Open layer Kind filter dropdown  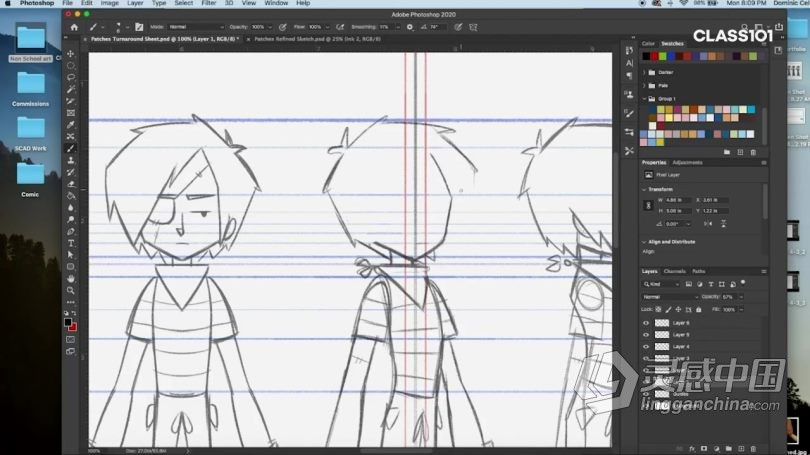click(662, 284)
